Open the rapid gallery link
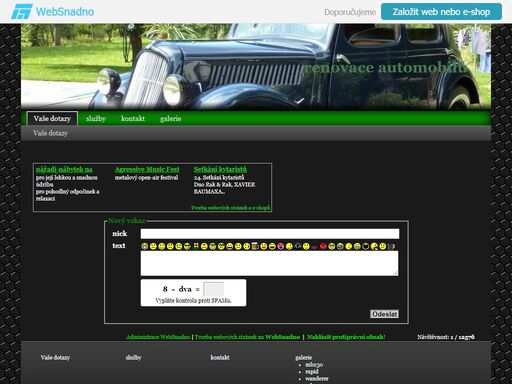The height and width of the screenshot is (384, 512). (312, 372)
